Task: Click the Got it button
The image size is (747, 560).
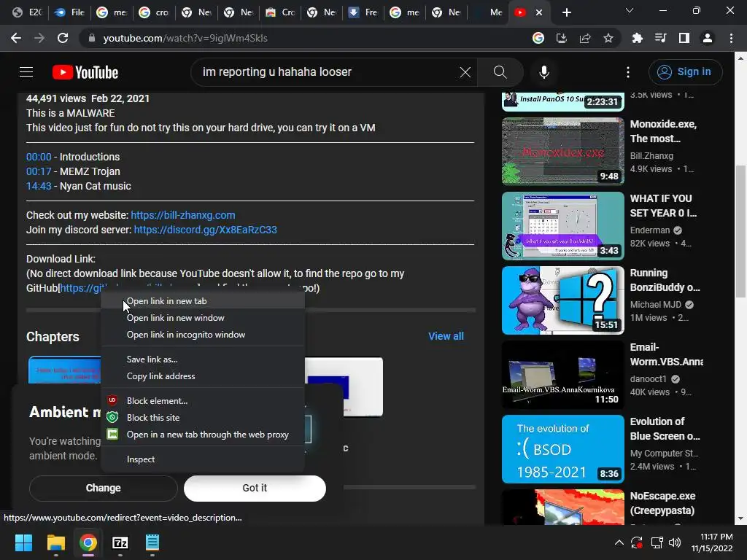Action: (255, 488)
